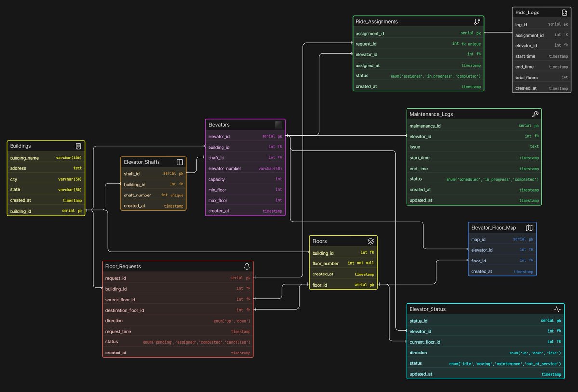Click updated_at field in Elevator_Status
The height and width of the screenshot is (392, 578).
(485, 374)
